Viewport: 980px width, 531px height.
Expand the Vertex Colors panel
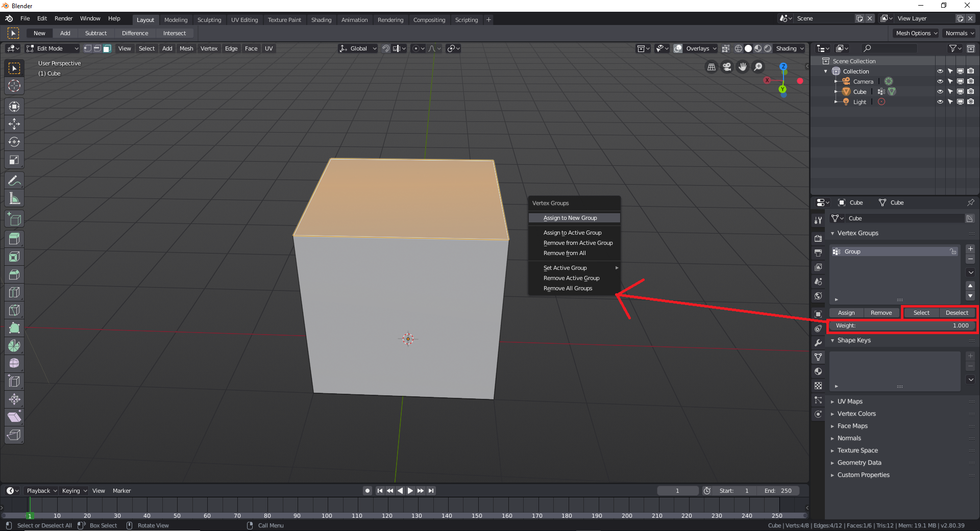(x=856, y=414)
